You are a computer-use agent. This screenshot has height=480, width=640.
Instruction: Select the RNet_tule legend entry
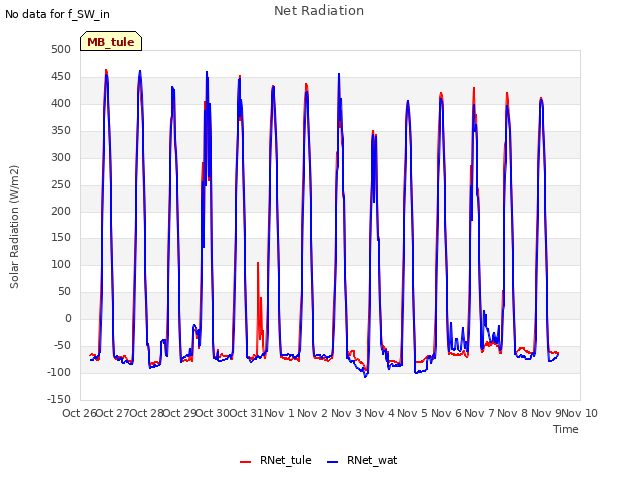click(x=276, y=460)
